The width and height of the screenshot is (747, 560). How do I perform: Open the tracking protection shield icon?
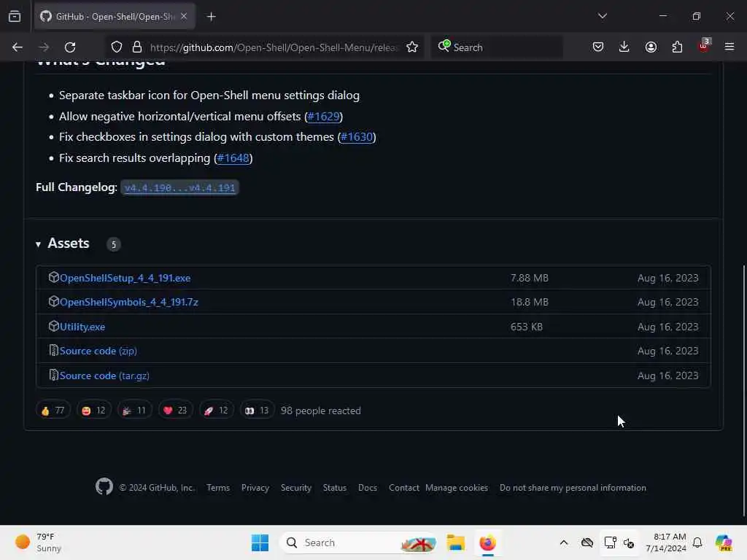(x=116, y=47)
